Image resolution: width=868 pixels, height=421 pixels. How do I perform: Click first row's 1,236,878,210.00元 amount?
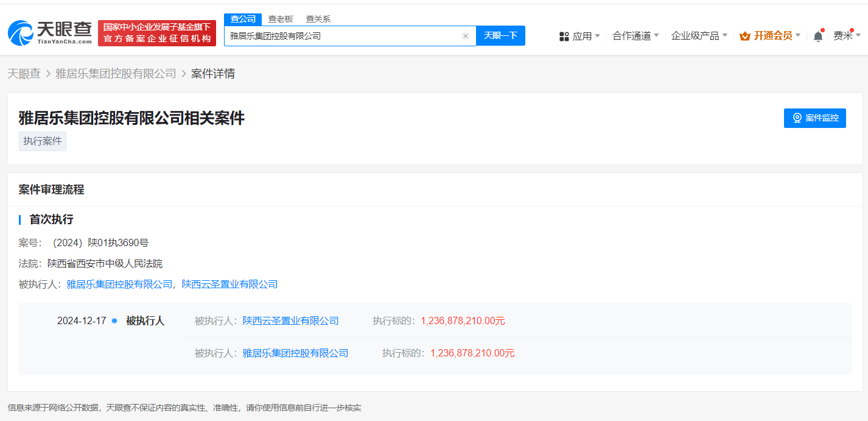pyautogui.click(x=463, y=320)
